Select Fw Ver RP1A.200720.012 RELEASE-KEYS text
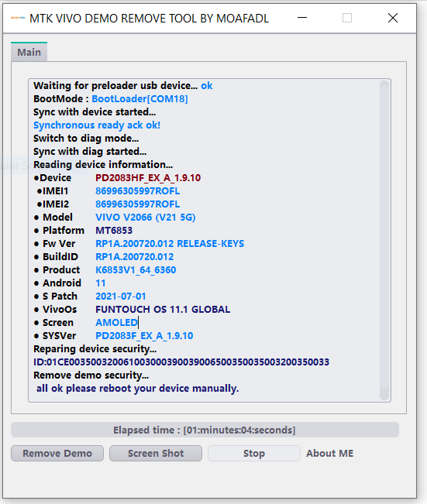Viewport: 427px width, 504px height. [x=170, y=244]
